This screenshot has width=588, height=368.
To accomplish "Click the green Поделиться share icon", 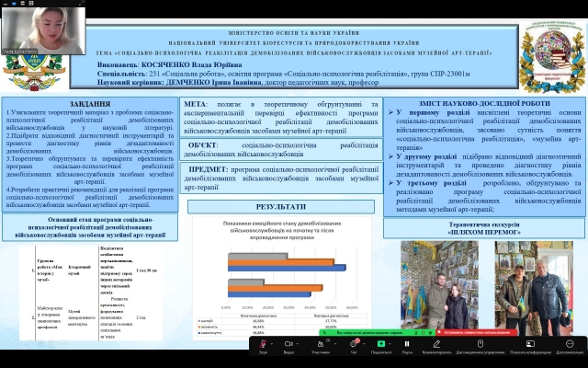I will pos(381,344).
